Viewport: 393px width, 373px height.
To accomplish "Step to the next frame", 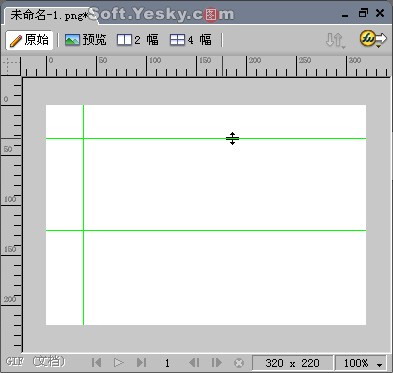I will [x=217, y=363].
